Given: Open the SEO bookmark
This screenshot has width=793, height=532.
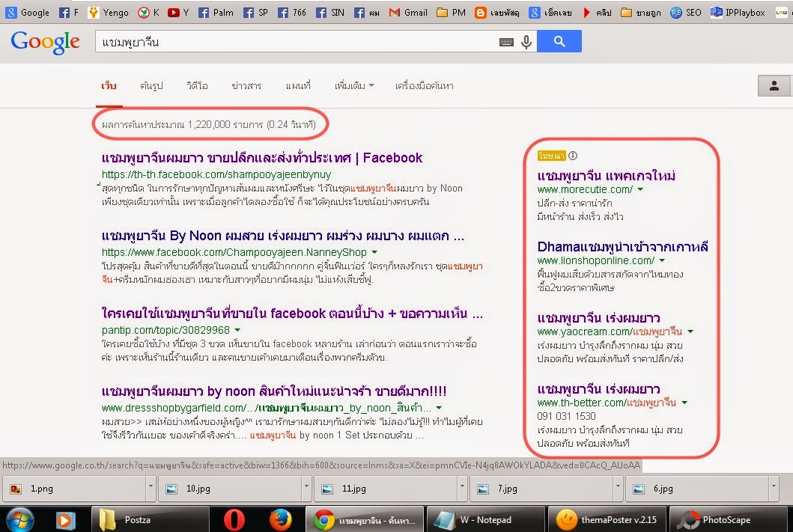Looking at the screenshot, I should [x=686, y=13].
